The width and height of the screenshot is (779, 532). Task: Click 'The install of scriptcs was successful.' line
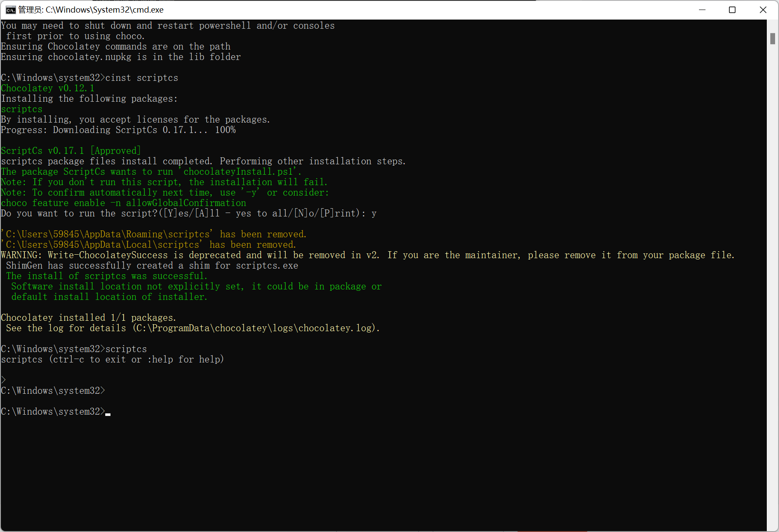[x=106, y=276]
